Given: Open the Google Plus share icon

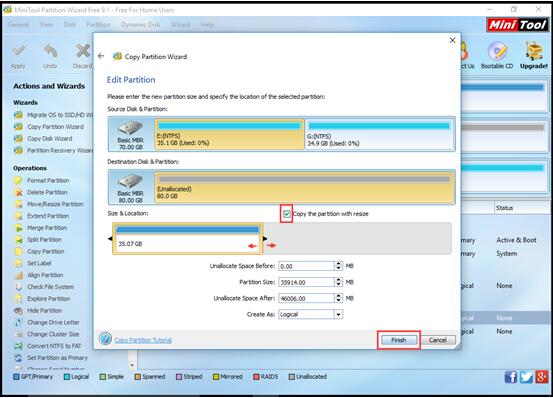Looking at the screenshot, I should (x=541, y=377).
